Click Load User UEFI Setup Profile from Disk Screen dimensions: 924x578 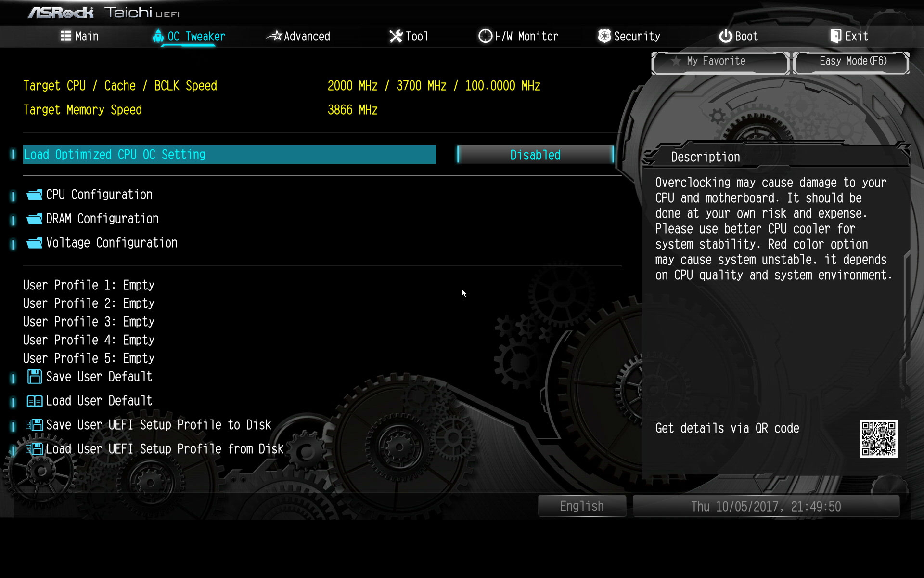pos(164,449)
